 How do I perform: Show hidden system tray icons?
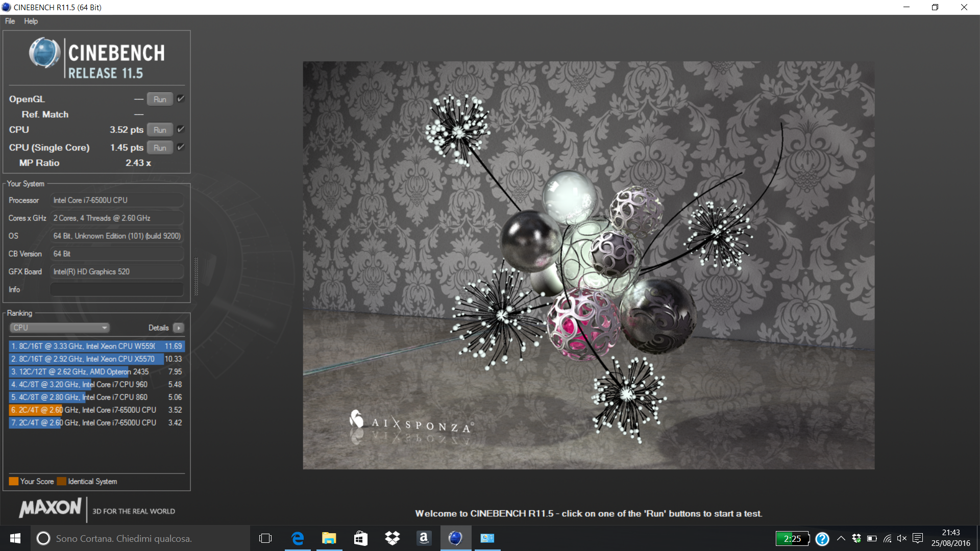point(841,538)
